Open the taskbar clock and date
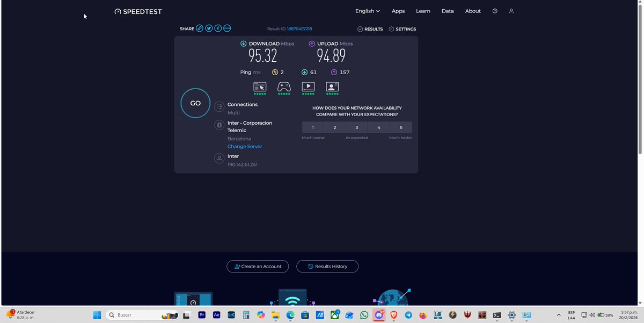The image size is (644, 323). pos(630,315)
